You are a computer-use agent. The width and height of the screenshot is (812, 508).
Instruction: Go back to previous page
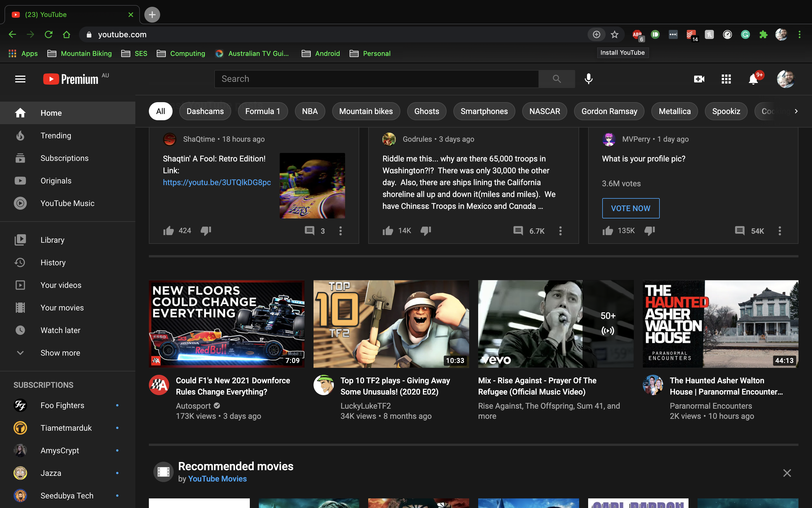pos(12,34)
